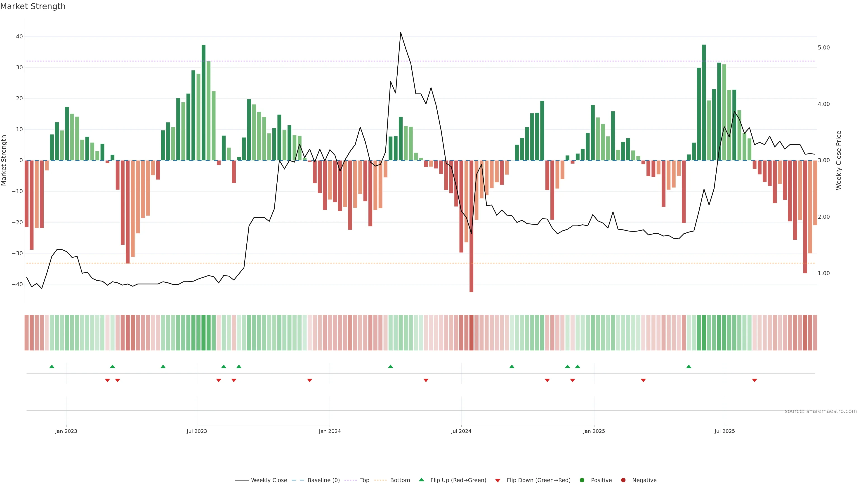868x488 pixels.
Task: Click the green Positive legend dot
Action: (582, 480)
